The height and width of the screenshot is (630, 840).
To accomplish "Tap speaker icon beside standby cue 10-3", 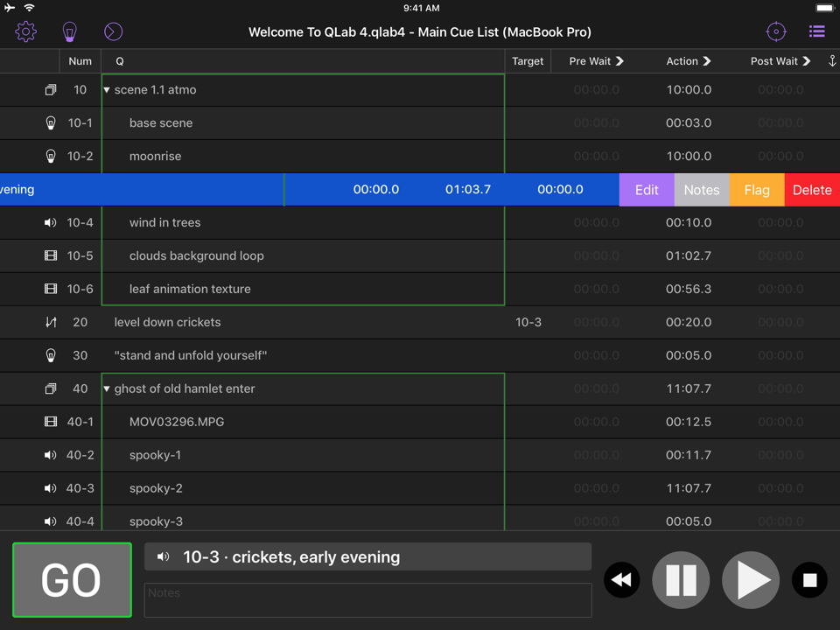I will pos(163,556).
